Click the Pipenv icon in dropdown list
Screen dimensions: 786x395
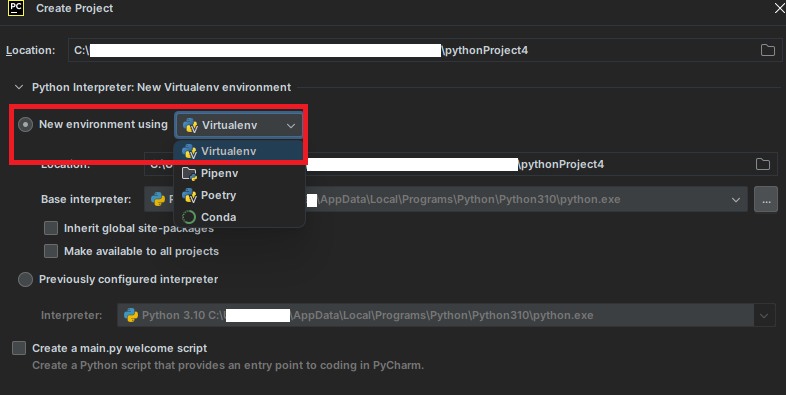coord(189,174)
